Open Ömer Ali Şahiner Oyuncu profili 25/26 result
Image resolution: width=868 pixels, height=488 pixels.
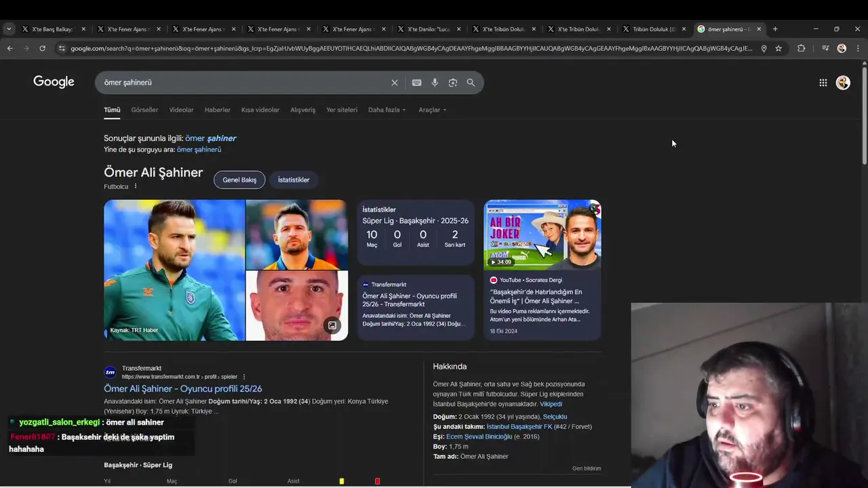182,388
